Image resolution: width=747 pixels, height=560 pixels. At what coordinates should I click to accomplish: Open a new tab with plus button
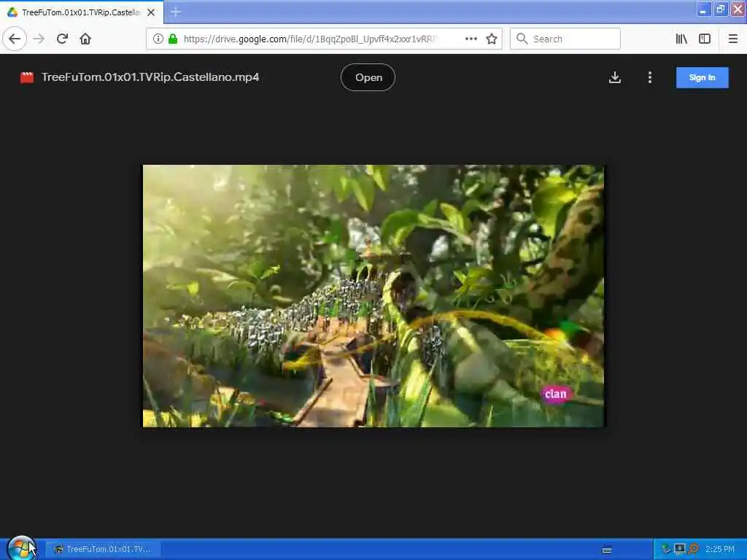point(176,12)
